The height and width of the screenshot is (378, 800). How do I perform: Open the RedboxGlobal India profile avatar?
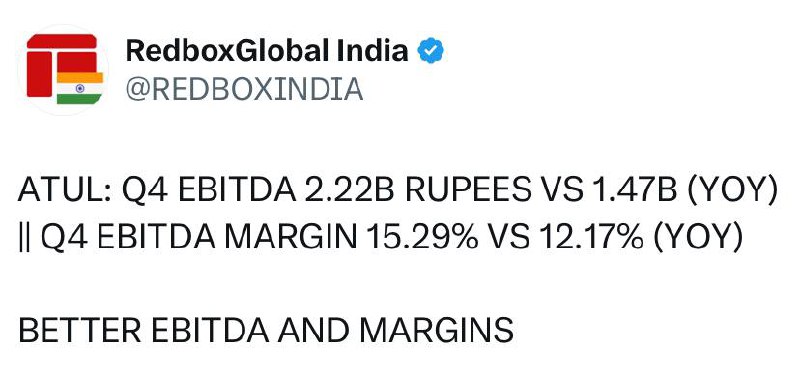click(64, 69)
